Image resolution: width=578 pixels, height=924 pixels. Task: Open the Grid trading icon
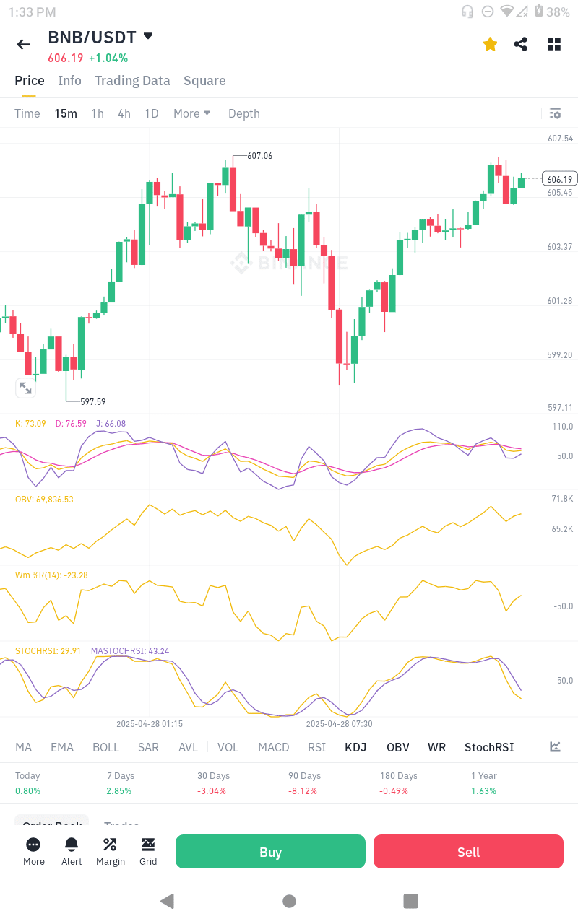tap(148, 851)
